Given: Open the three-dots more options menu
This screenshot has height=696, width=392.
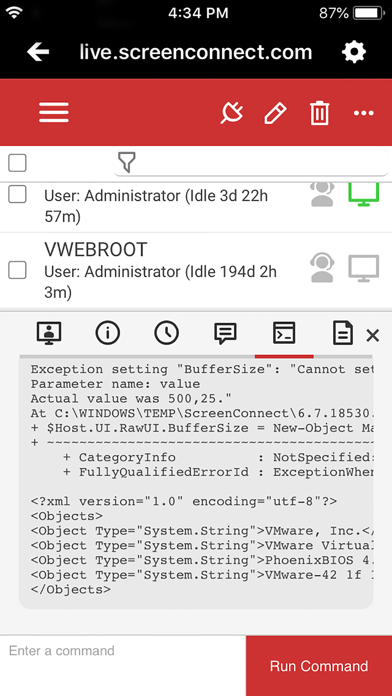Looking at the screenshot, I should tap(364, 113).
